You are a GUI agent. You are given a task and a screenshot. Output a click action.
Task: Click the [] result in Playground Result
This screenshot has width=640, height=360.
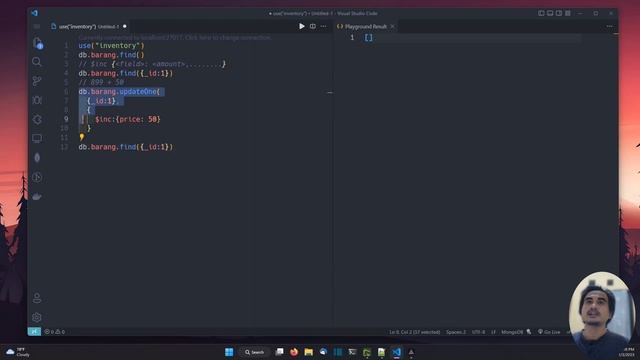point(369,38)
